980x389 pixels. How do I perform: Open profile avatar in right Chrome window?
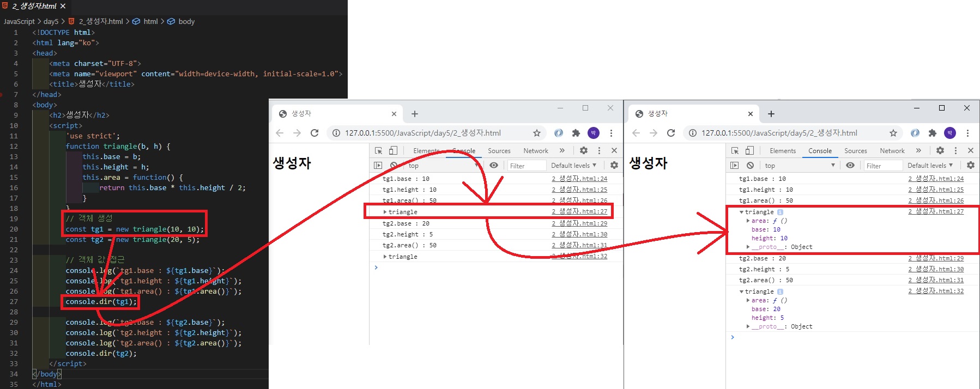[950, 133]
